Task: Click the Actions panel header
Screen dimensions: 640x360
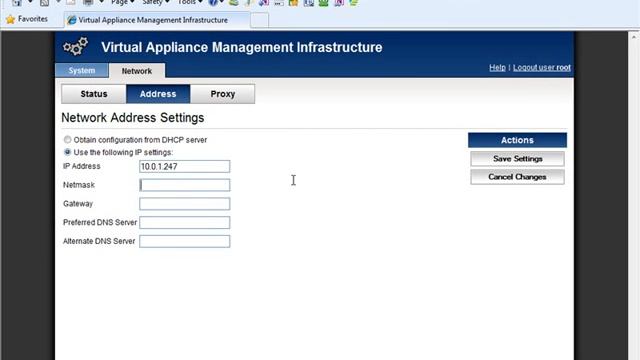Action: click(517, 140)
